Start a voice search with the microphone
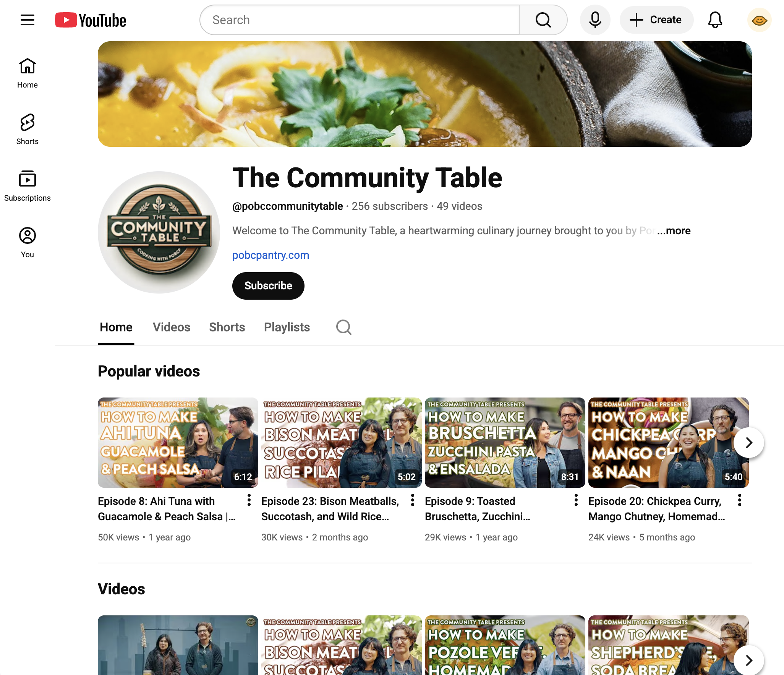This screenshot has height=675, width=784. (595, 20)
